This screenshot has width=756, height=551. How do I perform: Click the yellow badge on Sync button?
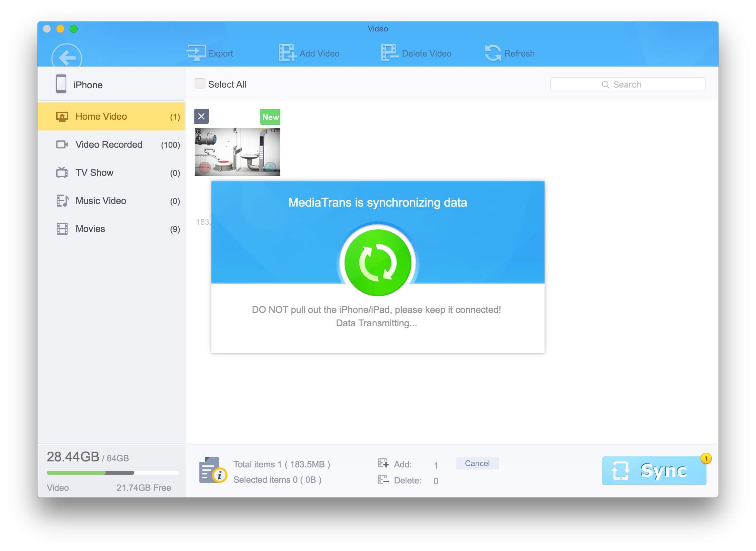(x=706, y=458)
